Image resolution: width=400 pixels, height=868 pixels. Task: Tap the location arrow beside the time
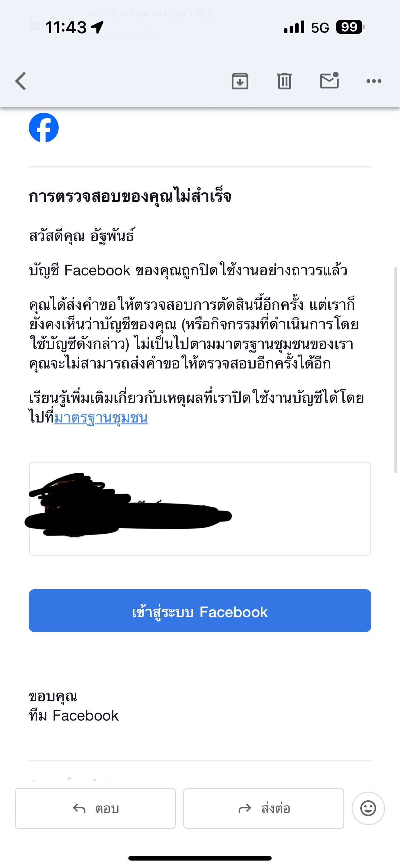[97, 27]
